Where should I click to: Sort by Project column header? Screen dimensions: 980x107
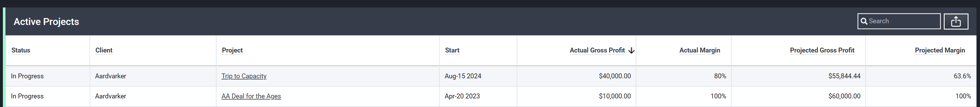coord(232,50)
